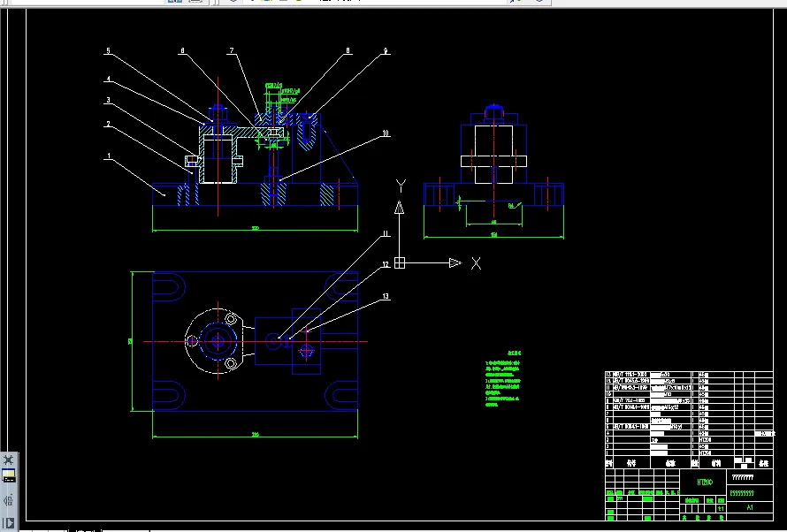The image size is (787, 532).
Task: Select part balloon number 11
Action: pos(386,233)
